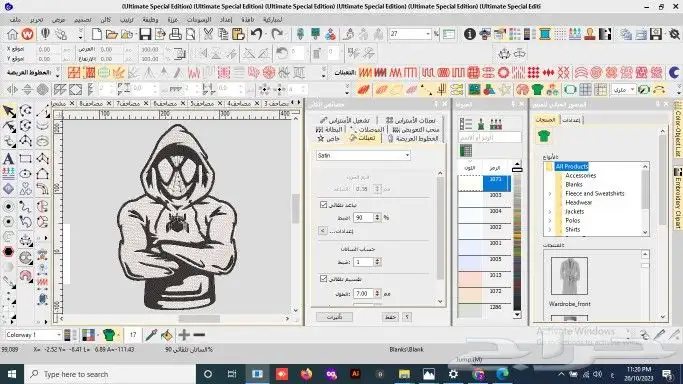Open Adobe Illustrator from the taskbar
This screenshot has width=683, height=384.
tap(355, 374)
